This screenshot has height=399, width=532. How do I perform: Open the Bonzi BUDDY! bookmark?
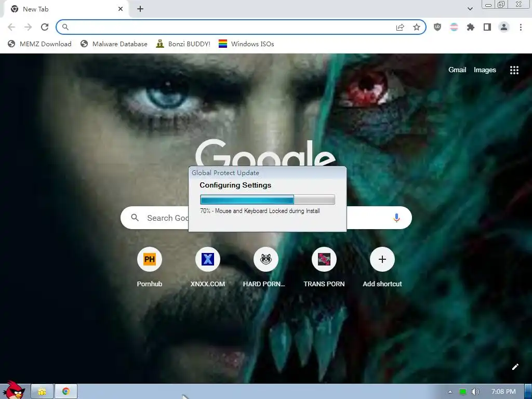pyautogui.click(x=183, y=44)
